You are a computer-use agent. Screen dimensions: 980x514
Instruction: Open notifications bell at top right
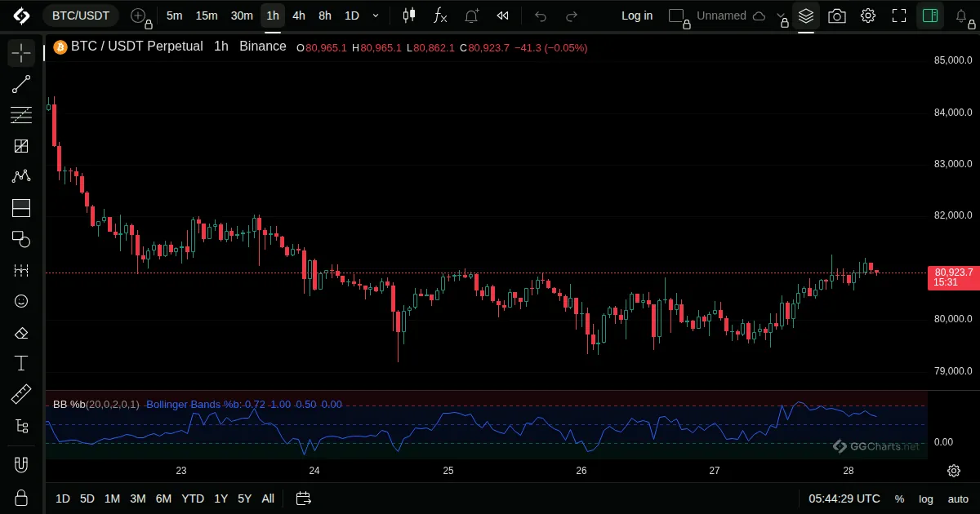[x=962, y=16]
